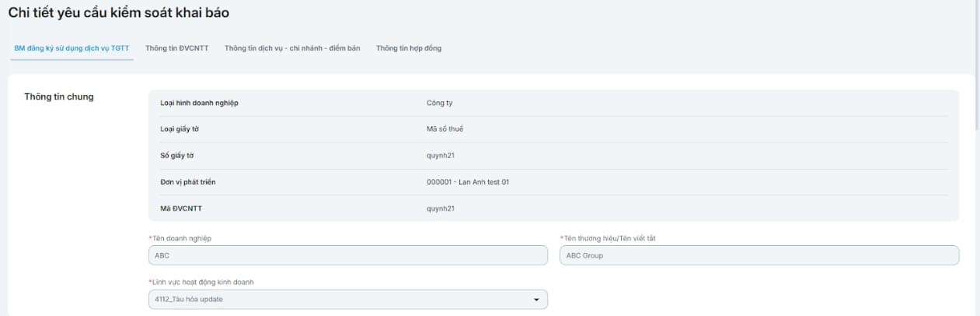Viewport: 980px width, 316px height.
Task: Click the Mã số thuế value
Action: 445,129
